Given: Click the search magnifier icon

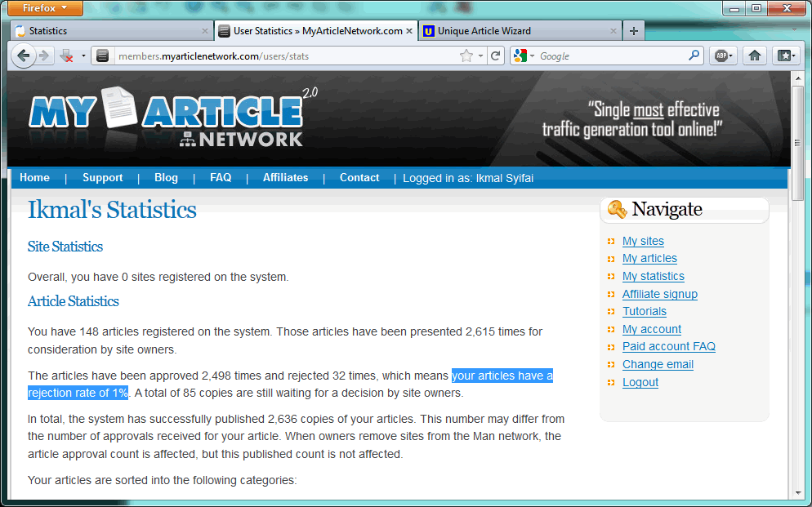Looking at the screenshot, I should click(x=694, y=56).
